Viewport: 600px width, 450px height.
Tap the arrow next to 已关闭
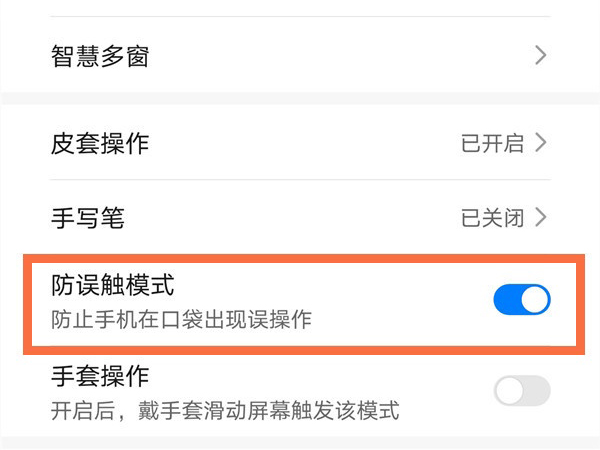tap(541, 217)
